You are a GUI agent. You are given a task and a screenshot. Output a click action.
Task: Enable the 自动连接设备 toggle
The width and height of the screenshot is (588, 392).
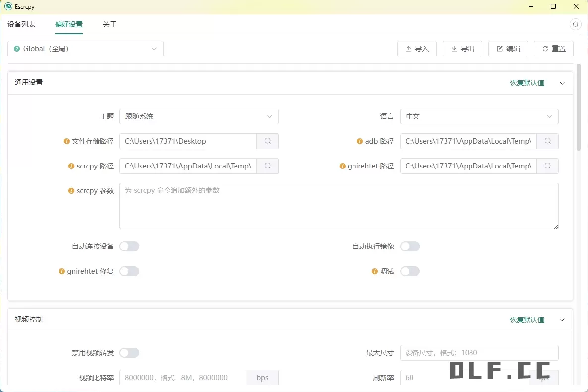(129, 246)
